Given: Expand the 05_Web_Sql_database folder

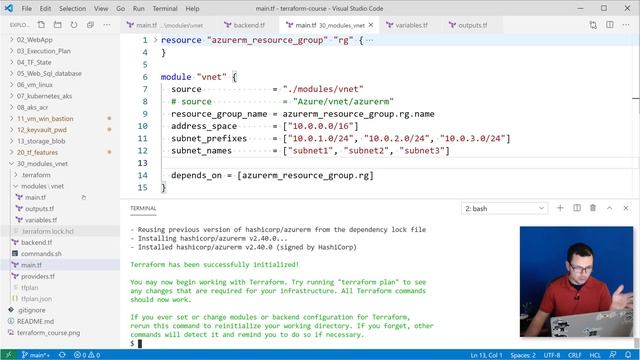Looking at the screenshot, I should pyautogui.click(x=49, y=73).
